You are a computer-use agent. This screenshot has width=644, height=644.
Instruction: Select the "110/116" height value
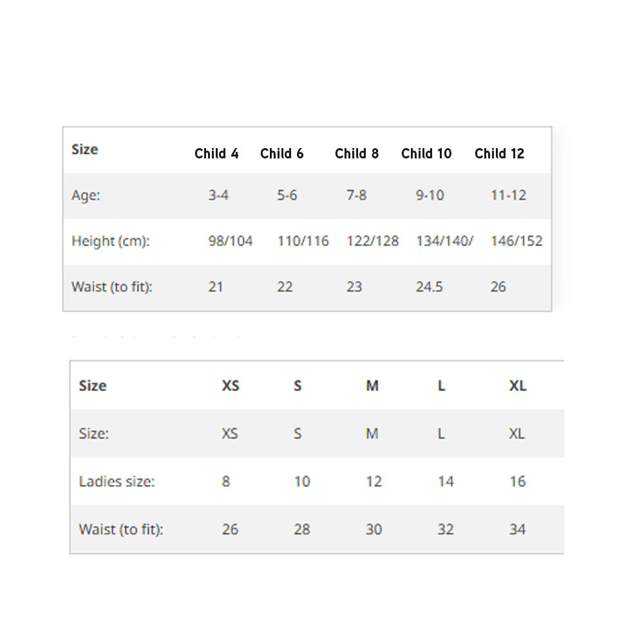303,241
